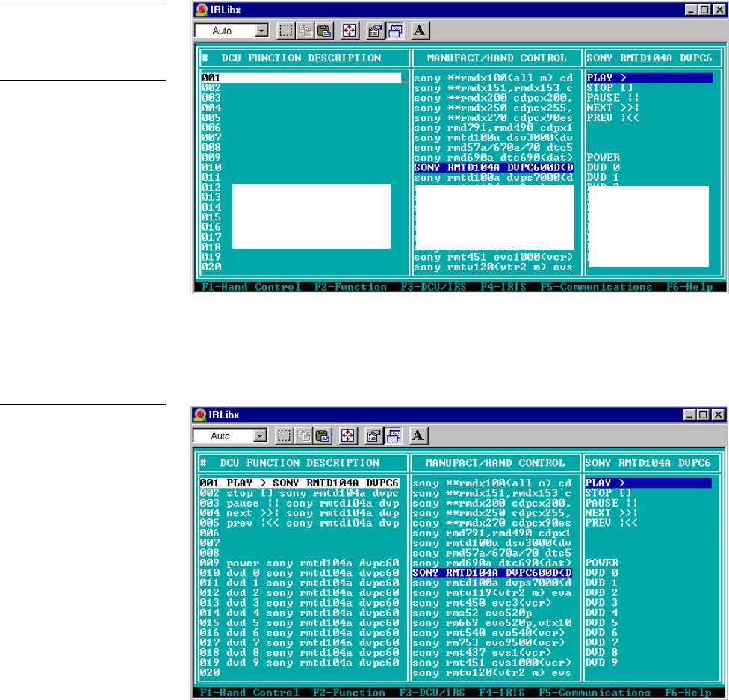Select 'sony rmd791,rmd490 cdpx1' row in upper window
This screenshot has width=729, height=700.
pos(494,128)
